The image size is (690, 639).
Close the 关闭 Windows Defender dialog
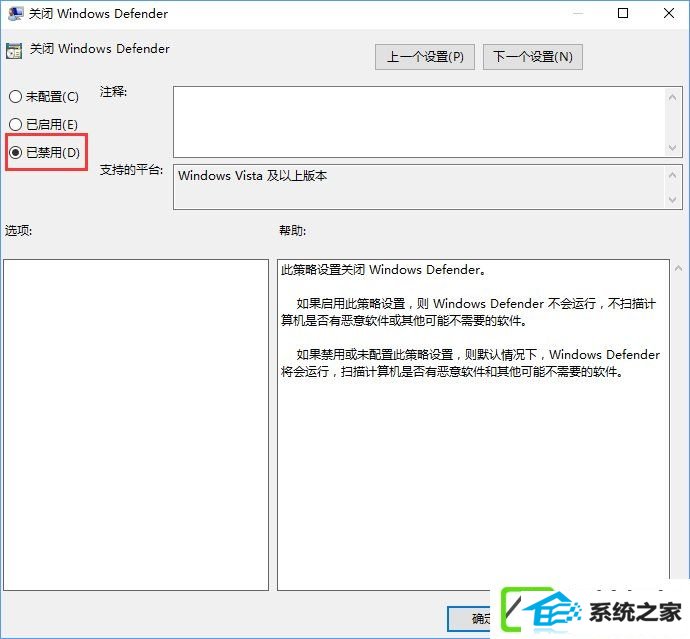(x=669, y=13)
